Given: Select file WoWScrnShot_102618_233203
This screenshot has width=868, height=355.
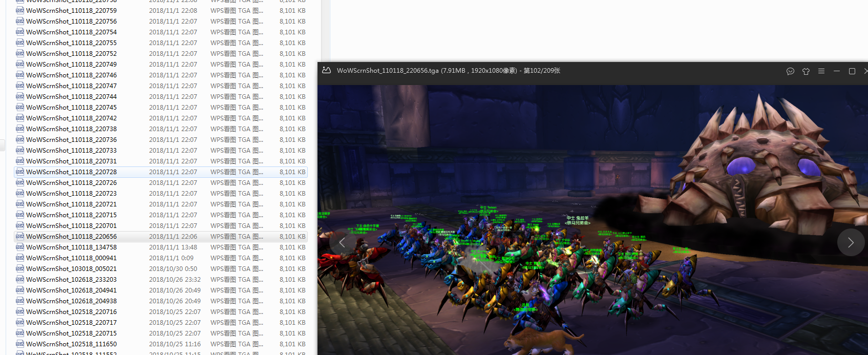Looking at the screenshot, I should coord(71,280).
